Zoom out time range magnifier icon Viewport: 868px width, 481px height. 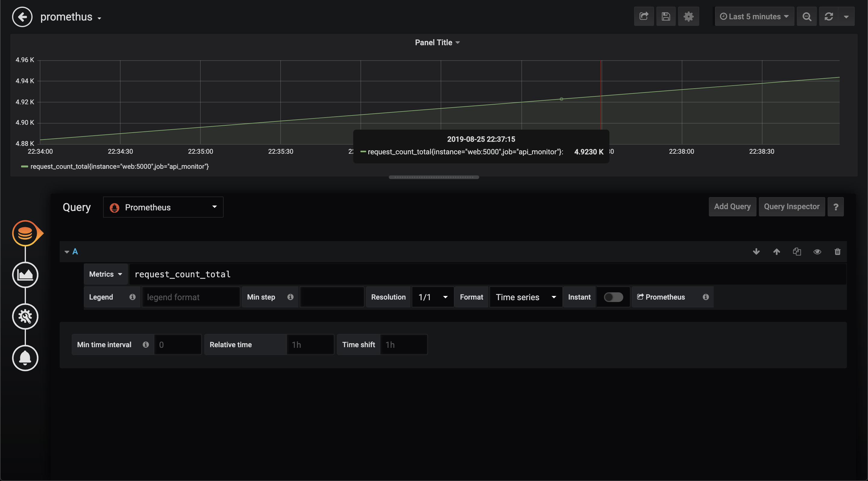[x=807, y=17]
